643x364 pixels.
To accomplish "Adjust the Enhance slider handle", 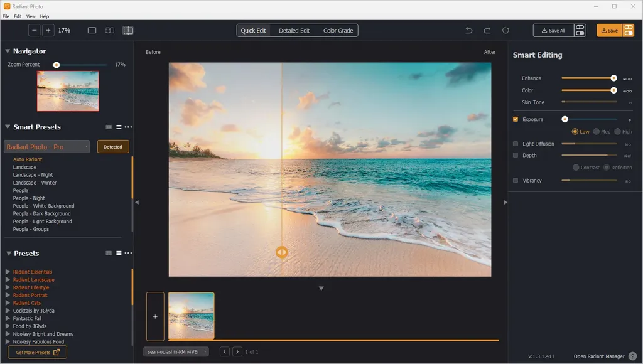I will tap(613, 78).
